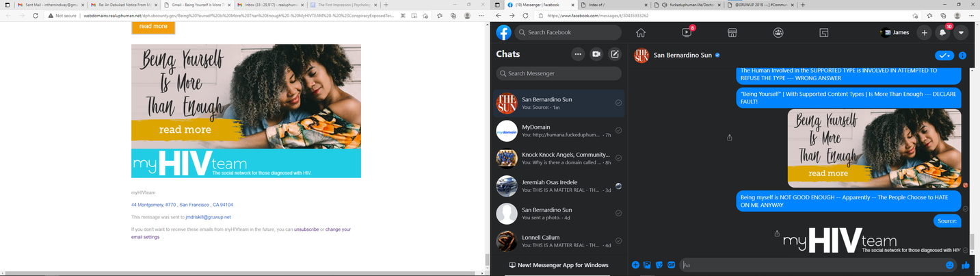Click New! Messenger App for Windows

pyautogui.click(x=559, y=265)
